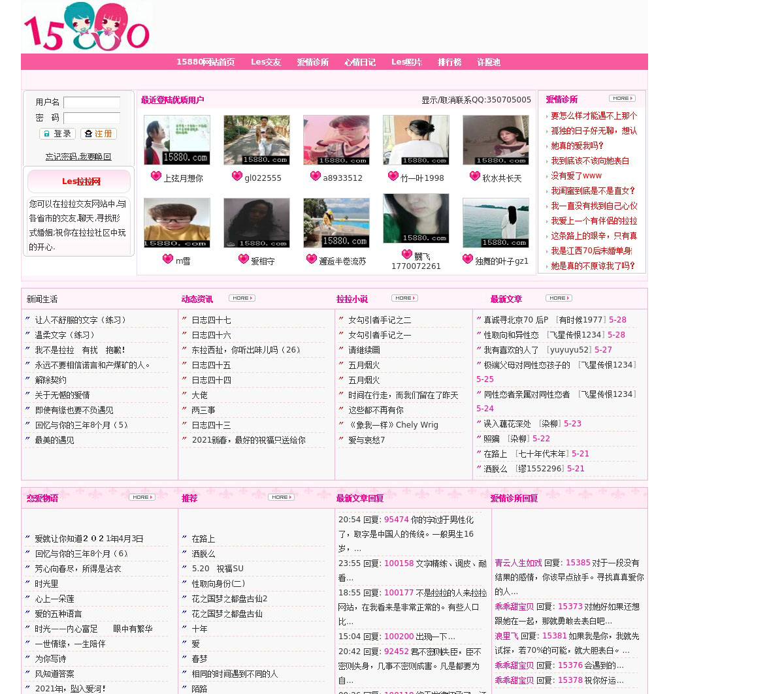Click heart icon beside gl022555
This screenshot has height=694, width=784.
pos(237,176)
